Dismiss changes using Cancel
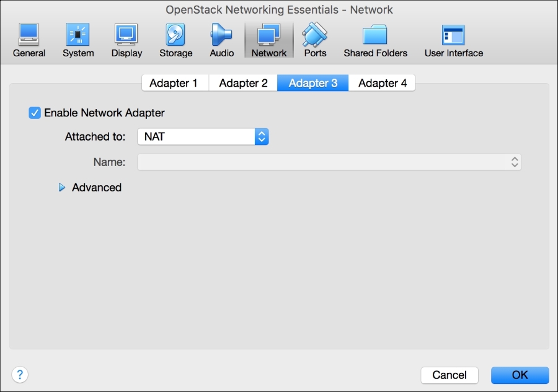This screenshot has width=558, height=392. 449,375
